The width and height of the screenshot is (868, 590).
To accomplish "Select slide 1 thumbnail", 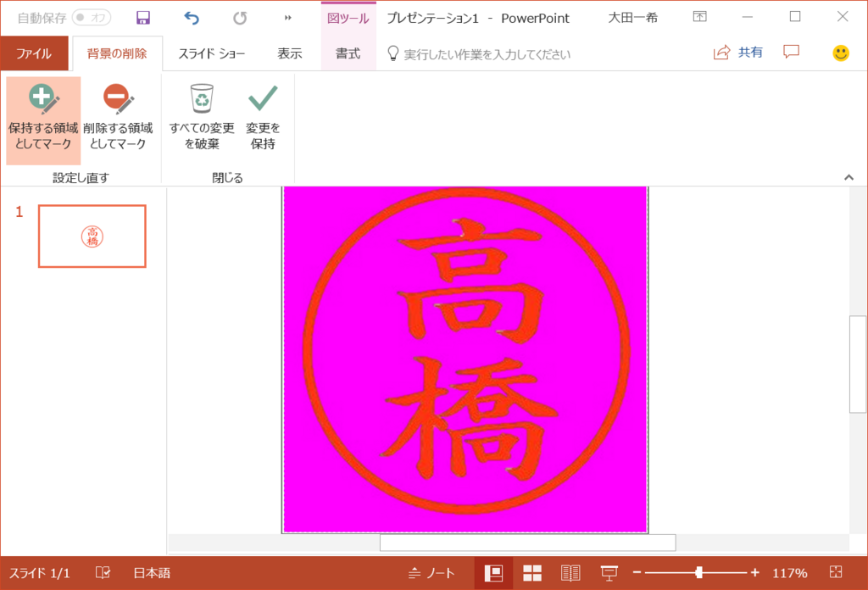I will pos(92,237).
